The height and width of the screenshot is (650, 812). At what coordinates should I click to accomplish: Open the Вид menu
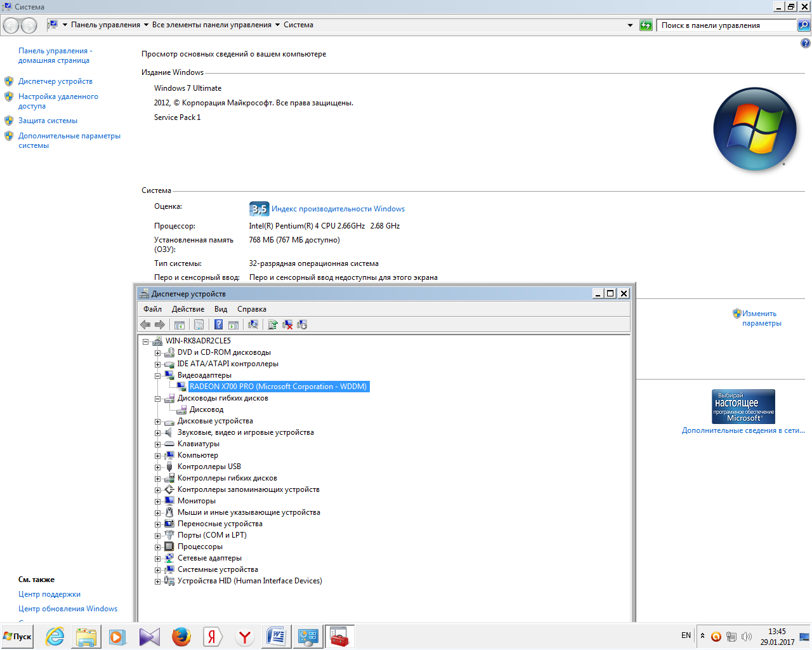click(221, 309)
